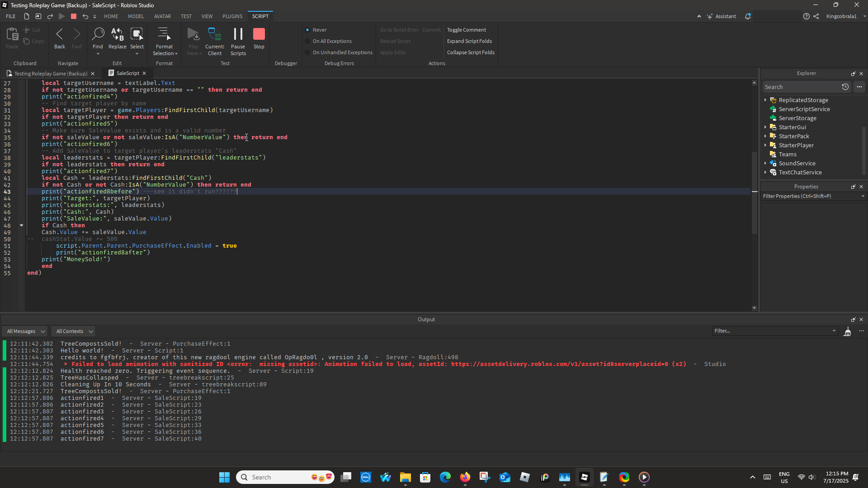This screenshot has width=868, height=488.
Task: Click Toggle Comment action
Action: (466, 30)
